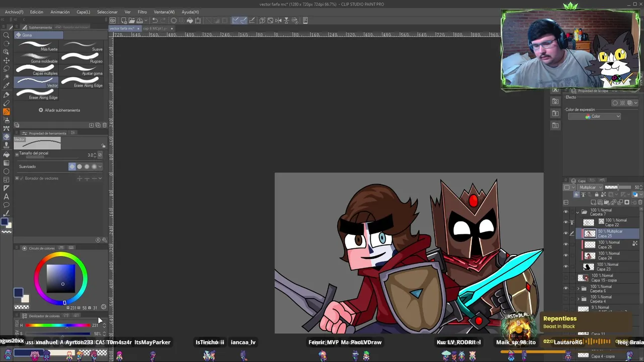This screenshot has height=362, width=644.
Task: Click the hue color slider bar
Action: coord(58,325)
